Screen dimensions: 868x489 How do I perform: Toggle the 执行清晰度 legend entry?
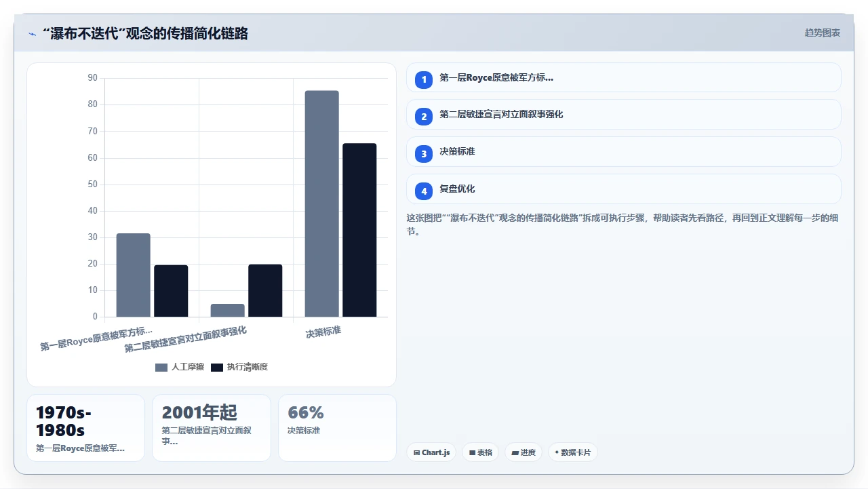coord(239,367)
